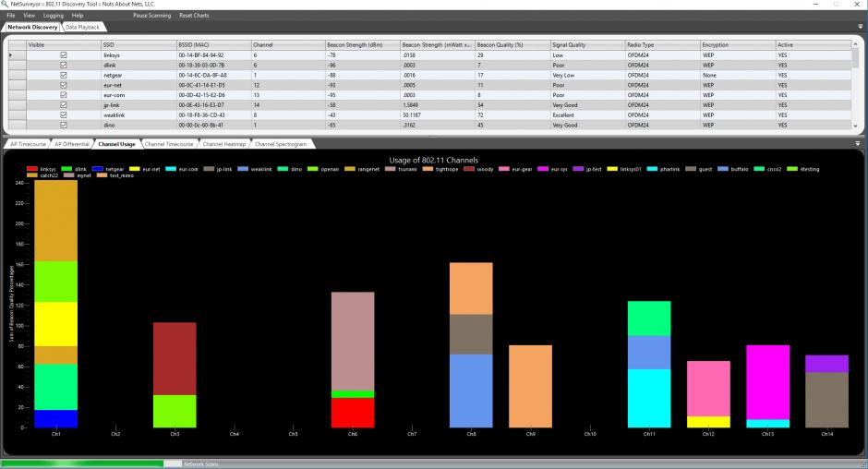
Task: Open the View menu
Action: (30, 16)
